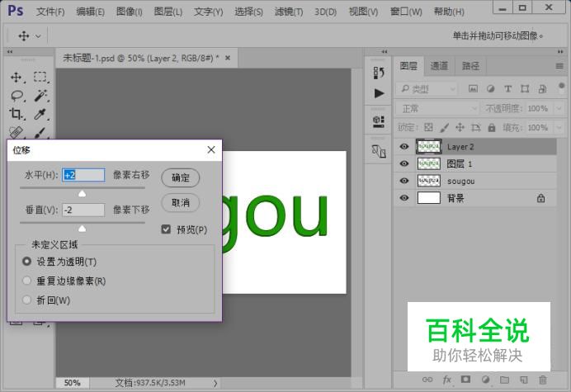The width and height of the screenshot is (571, 392).
Task: Click 取消 button in 位移 dialog
Action: 180,202
